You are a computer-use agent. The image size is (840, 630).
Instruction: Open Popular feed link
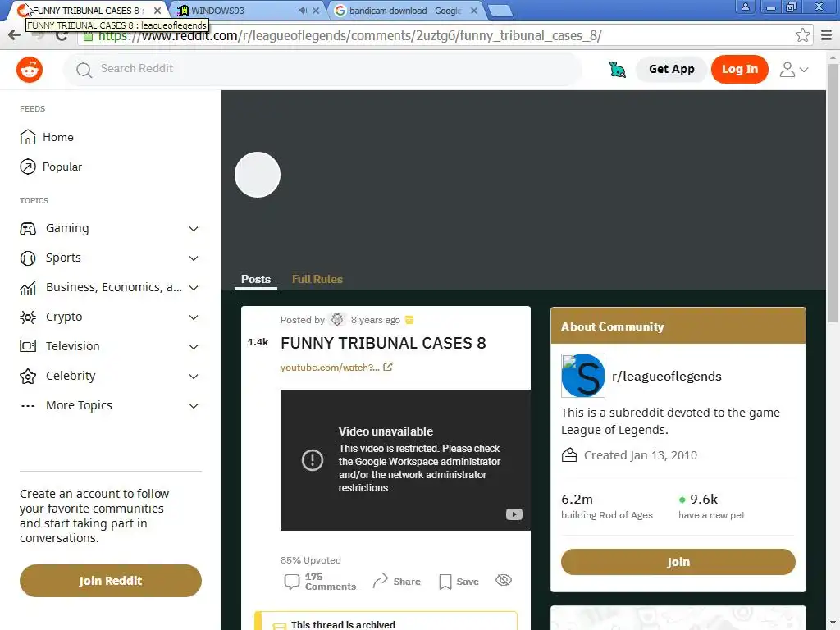point(62,167)
